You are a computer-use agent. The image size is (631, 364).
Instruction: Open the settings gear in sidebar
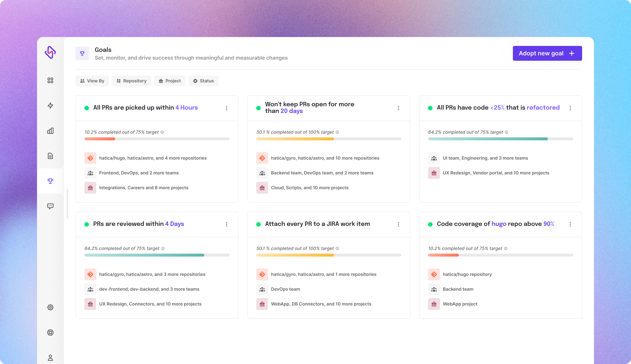[50, 307]
